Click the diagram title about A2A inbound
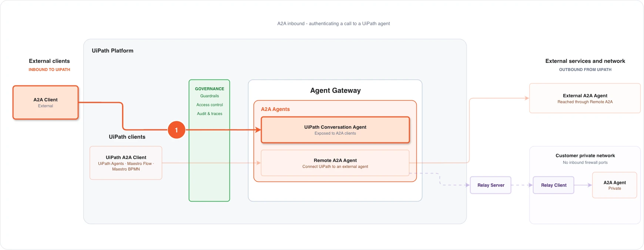644x250 pixels. click(333, 24)
